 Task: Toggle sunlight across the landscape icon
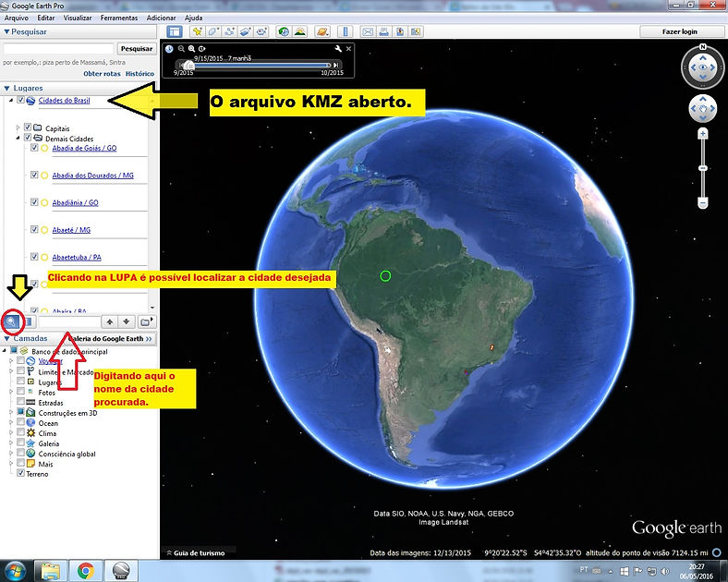tap(300, 31)
